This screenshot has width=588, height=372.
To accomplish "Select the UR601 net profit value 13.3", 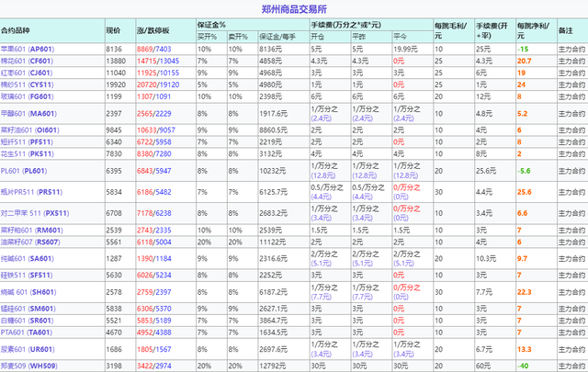I will tap(525, 350).
